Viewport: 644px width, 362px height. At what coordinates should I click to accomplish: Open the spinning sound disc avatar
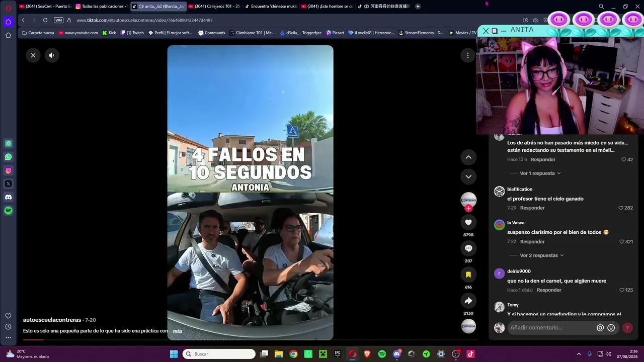coord(468,326)
